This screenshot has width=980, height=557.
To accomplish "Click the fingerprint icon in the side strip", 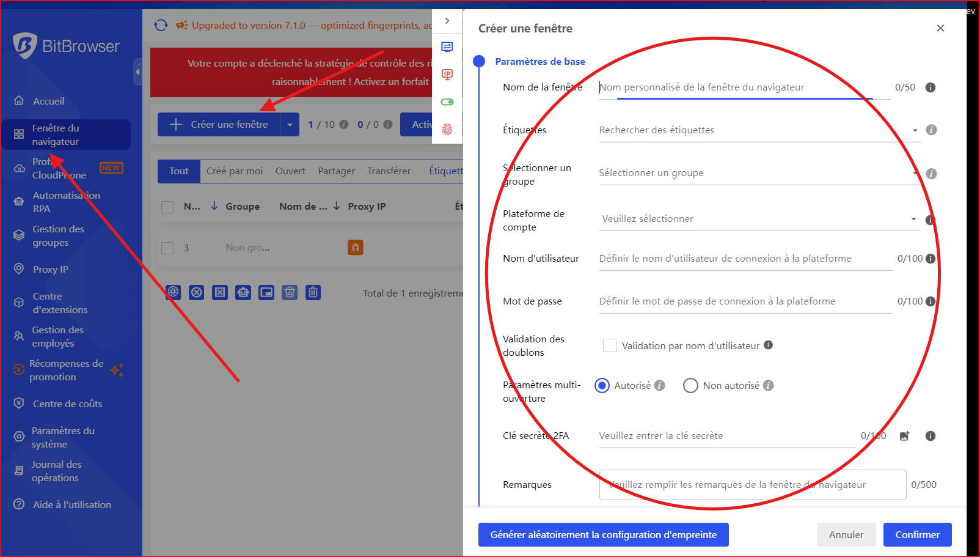I will coord(447,130).
